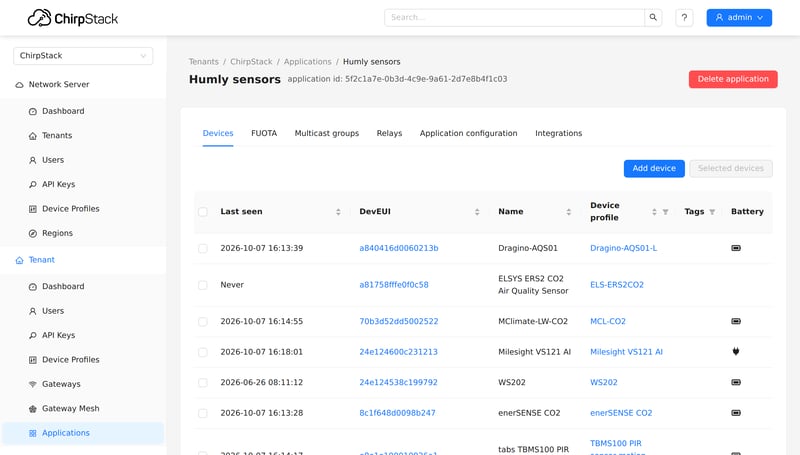
Task: Open the Application configuration tab
Action: point(468,133)
